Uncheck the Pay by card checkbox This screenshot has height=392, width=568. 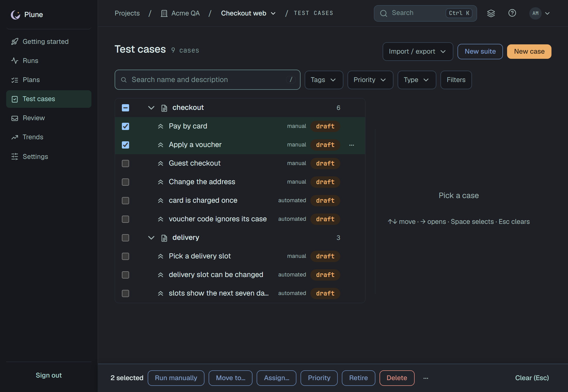click(x=125, y=126)
